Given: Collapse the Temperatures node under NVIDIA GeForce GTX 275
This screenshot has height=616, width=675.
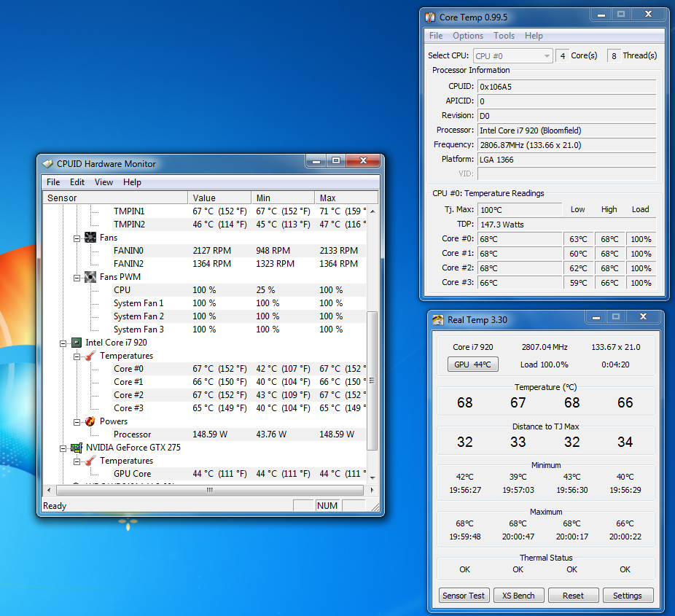Looking at the screenshot, I should click(77, 462).
